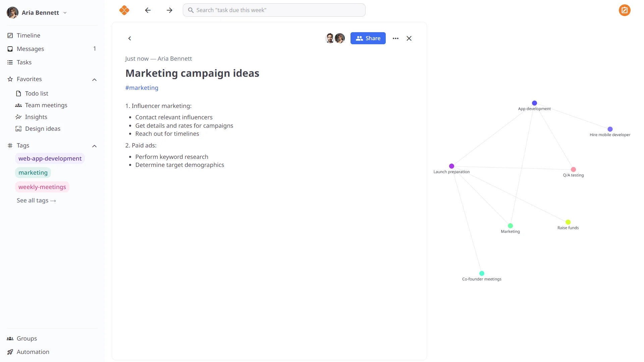Image resolution: width=644 pixels, height=362 pixels.
Task: Click the orange app logo
Action: [124, 10]
